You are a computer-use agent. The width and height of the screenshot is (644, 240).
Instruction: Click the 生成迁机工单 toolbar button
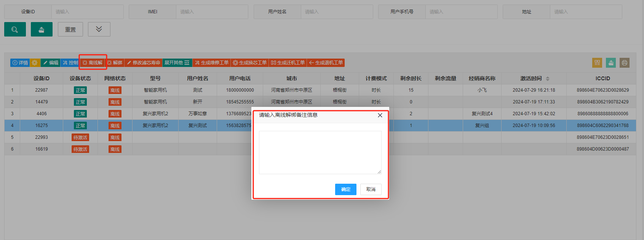point(288,63)
